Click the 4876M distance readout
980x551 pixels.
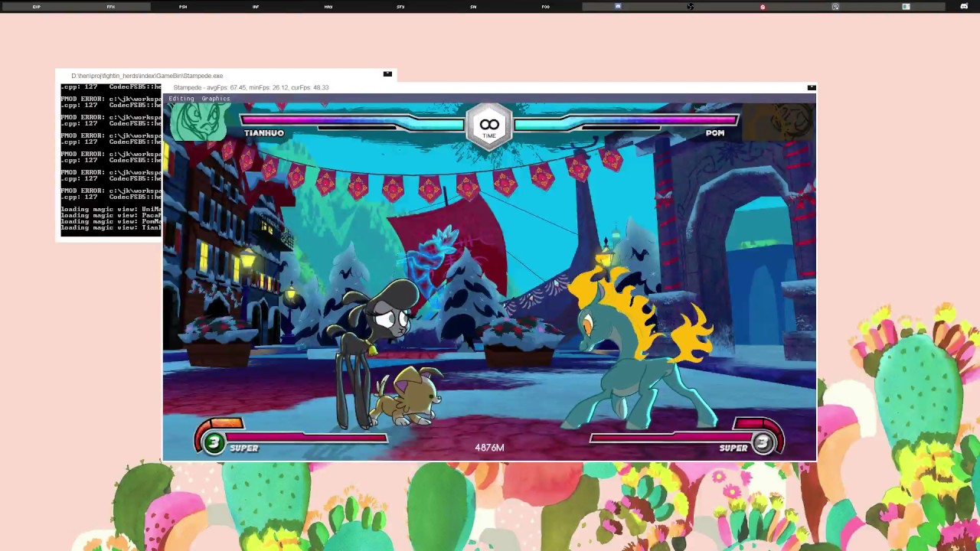tap(489, 448)
